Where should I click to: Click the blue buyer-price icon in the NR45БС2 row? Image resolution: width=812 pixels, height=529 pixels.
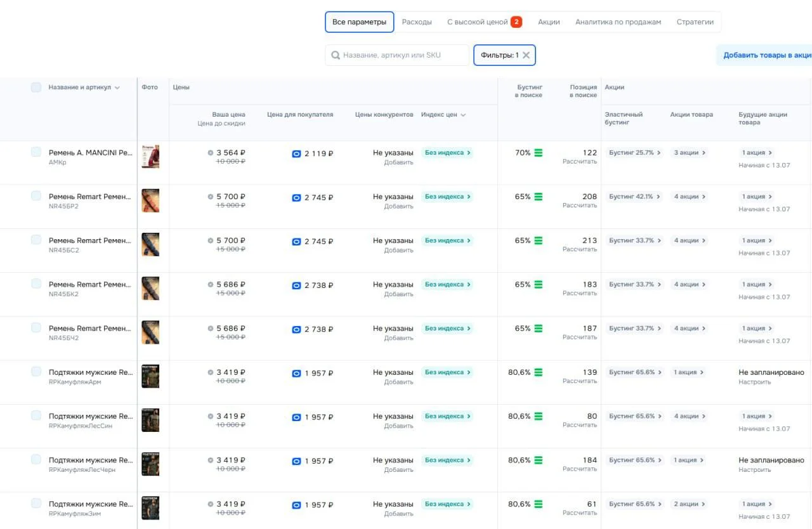point(296,242)
